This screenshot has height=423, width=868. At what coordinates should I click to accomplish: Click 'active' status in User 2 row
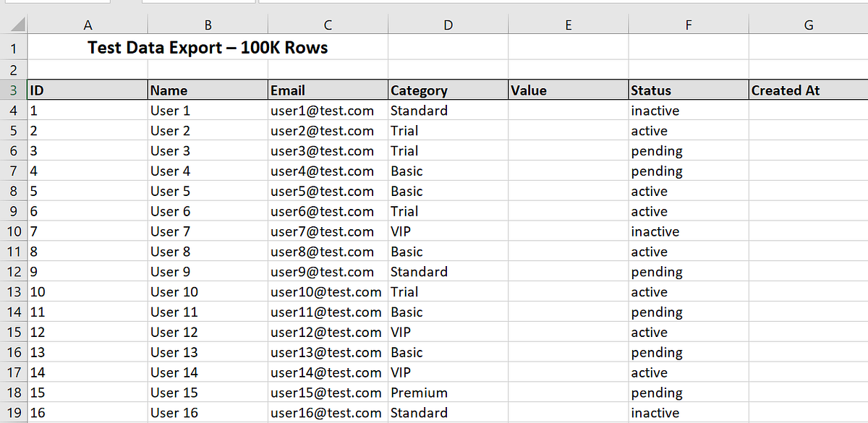(x=689, y=131)
